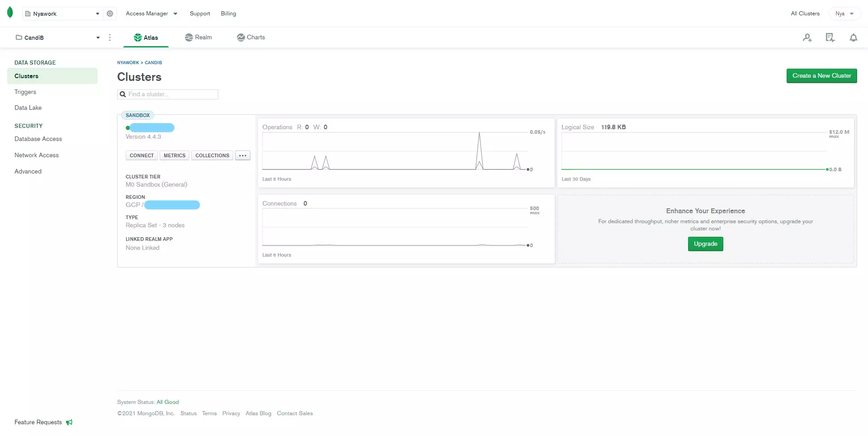Click the COLLECTIONS button
868x436 pixels.
[x=212, y=155]
